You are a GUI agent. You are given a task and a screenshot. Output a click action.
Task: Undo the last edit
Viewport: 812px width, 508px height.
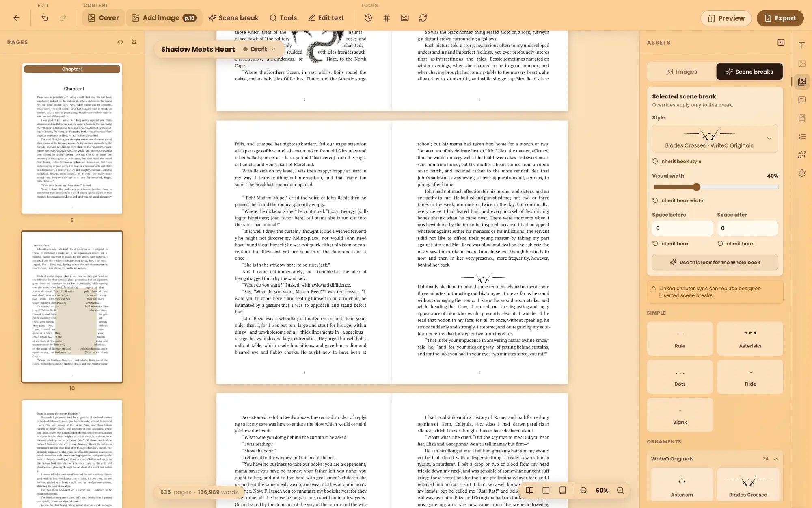click(45, 18)
